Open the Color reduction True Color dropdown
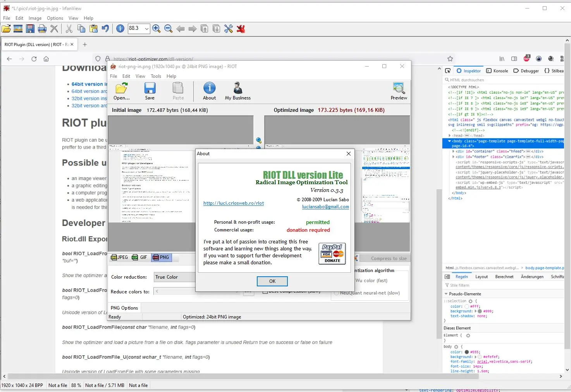The height and width of the screenshot is (392, 571). pyautogui.click(x=175, y=277)
